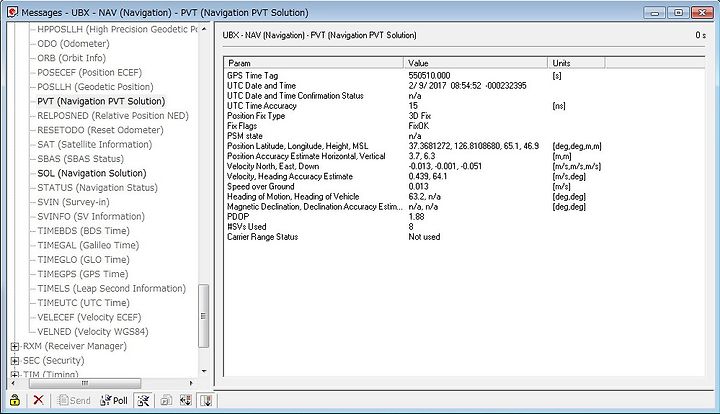Click tree scrollbar down arrow
The width and height of the screenshot is (720, 414).
click(204, 371)
